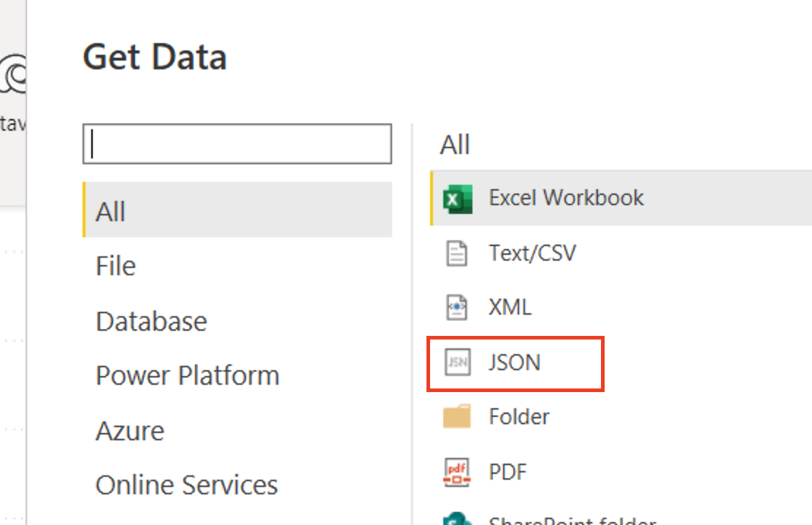Screen dimensions: 812x525
Task: Click the SharePoint folder icon
Action: [x=457, y=518]
